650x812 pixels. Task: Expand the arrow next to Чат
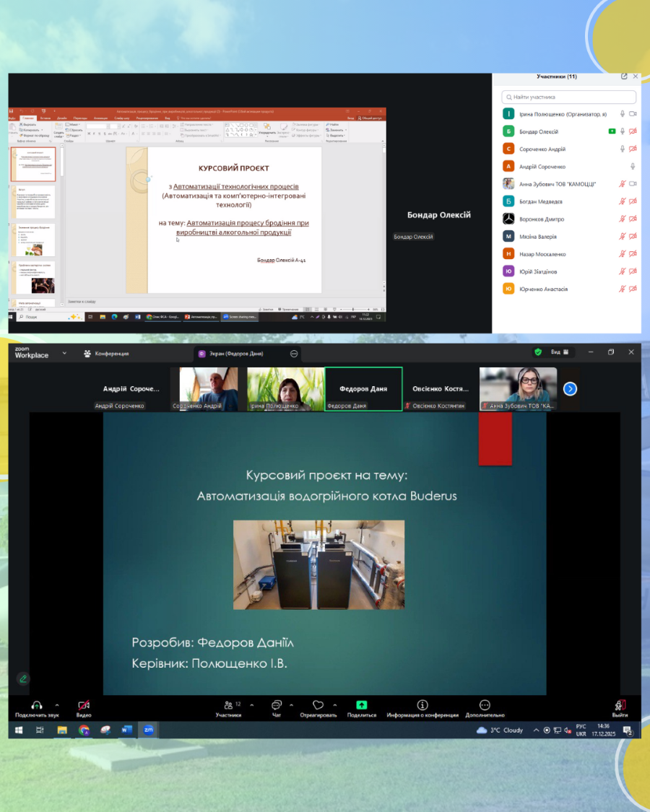click(291, 704)
